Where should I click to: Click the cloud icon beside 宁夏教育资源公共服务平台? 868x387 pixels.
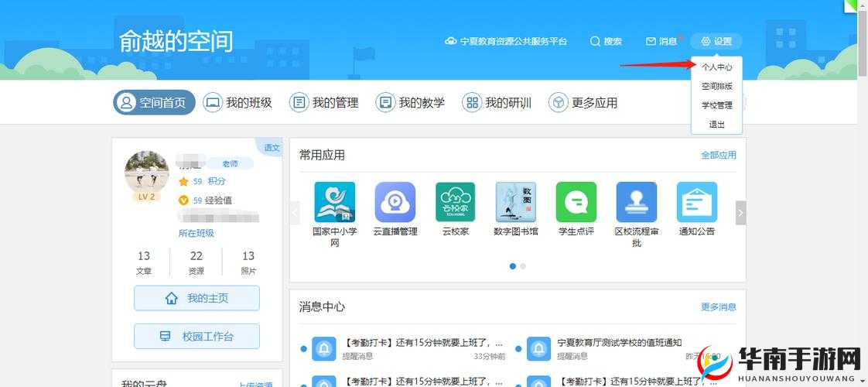coord(451,42)
